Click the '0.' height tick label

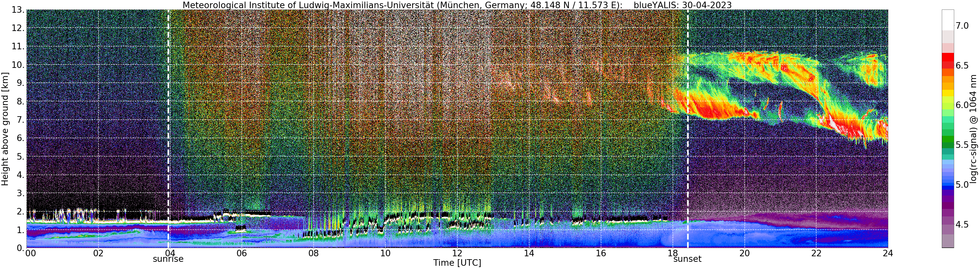20,248
